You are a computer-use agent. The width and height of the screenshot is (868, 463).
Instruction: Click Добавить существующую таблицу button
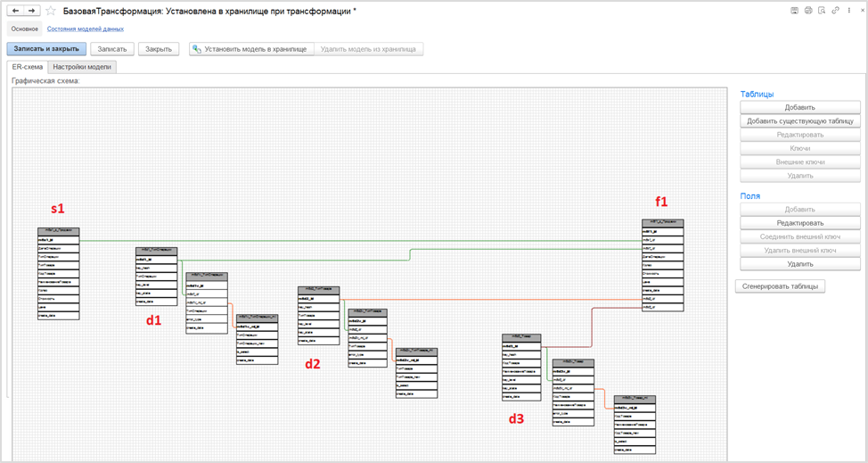(x=799, y=120)
